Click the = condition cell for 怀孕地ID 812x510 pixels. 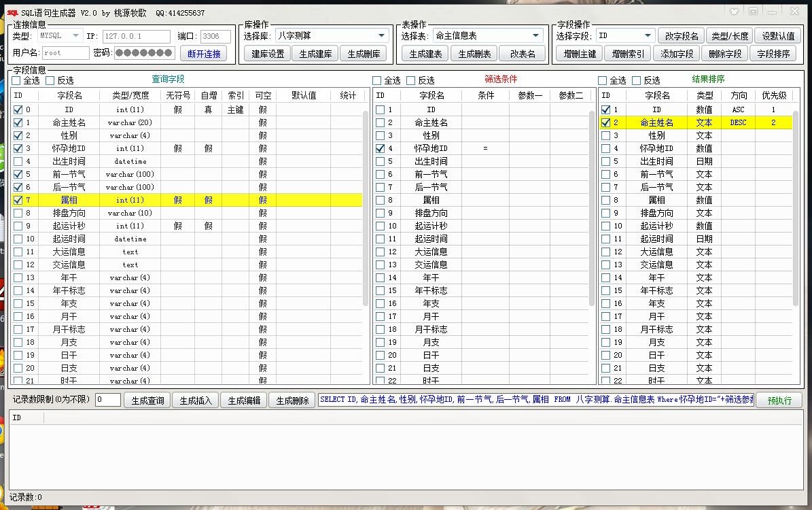[485, 148]
